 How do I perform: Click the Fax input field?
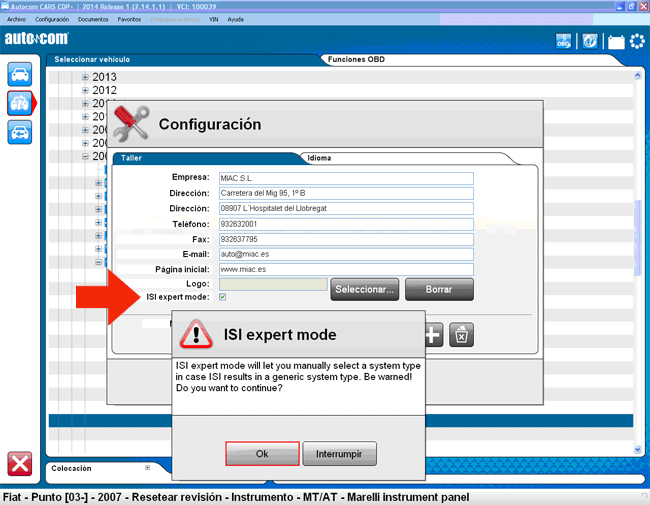(x=346, y=239)
